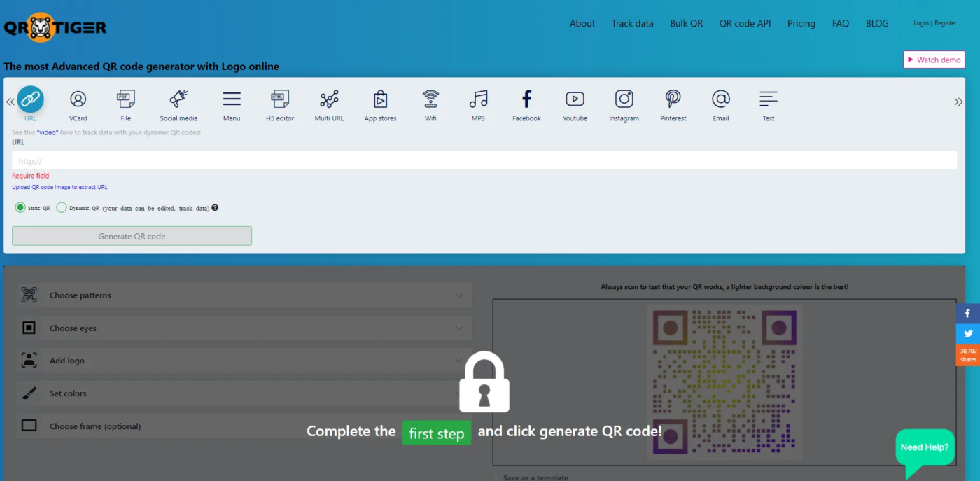This screenshot has width=980, height=481.
Task: Click the sample QR code preview
Action: (724, 382)
